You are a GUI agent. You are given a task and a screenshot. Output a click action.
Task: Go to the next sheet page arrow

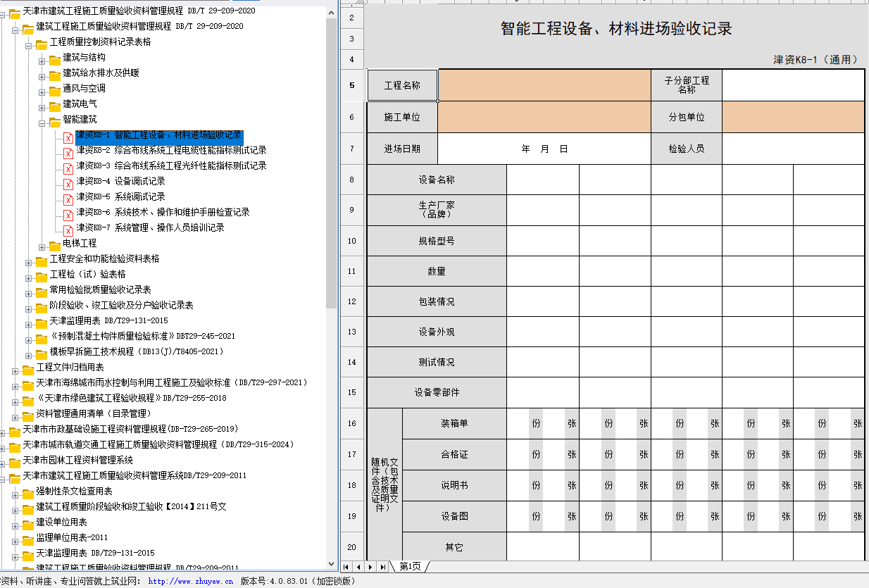pos(370,567)
